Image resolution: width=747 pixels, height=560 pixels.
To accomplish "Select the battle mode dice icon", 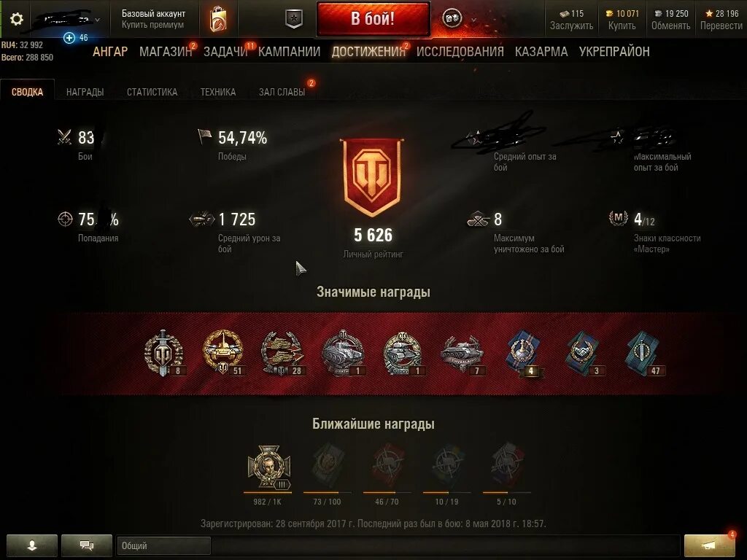I will point(452,19).
